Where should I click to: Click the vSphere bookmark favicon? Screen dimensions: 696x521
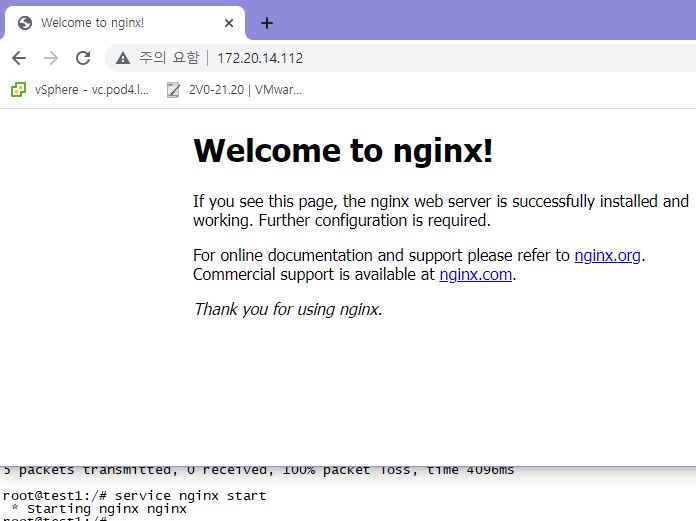[18, 90]
